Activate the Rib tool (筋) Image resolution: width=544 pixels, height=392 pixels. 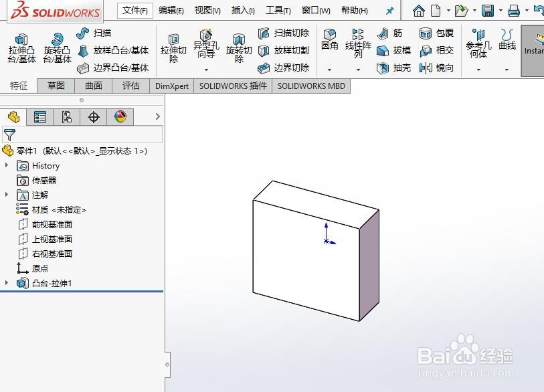[x=390, y=33]
